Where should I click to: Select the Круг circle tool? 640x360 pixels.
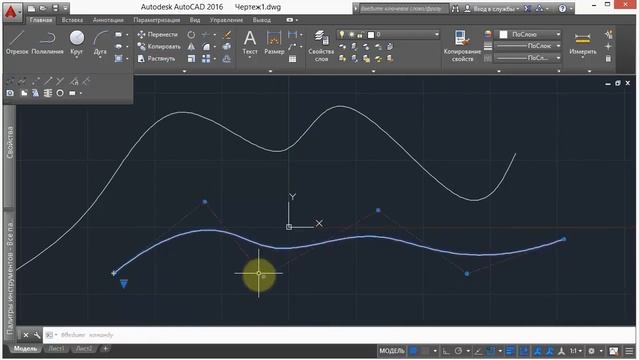pos(76,41)
